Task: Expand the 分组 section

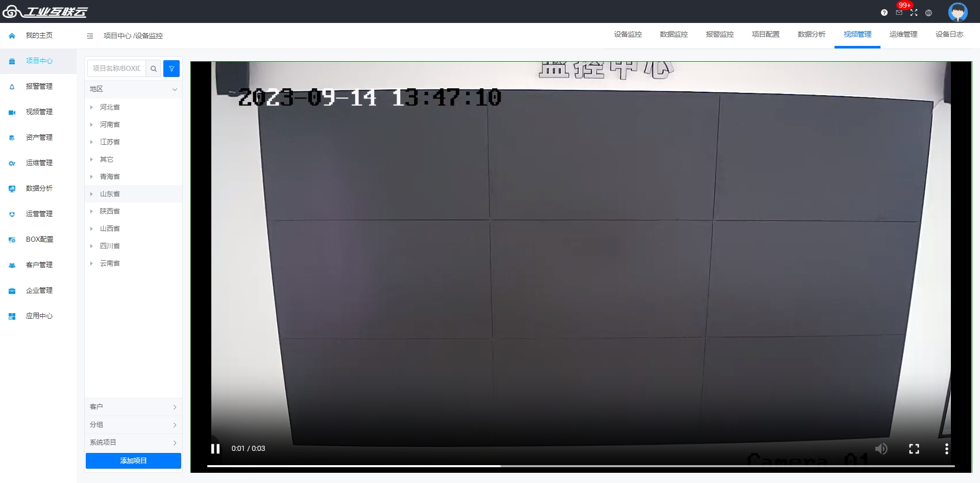Action: pyautogui.click(x=133, y=425)
